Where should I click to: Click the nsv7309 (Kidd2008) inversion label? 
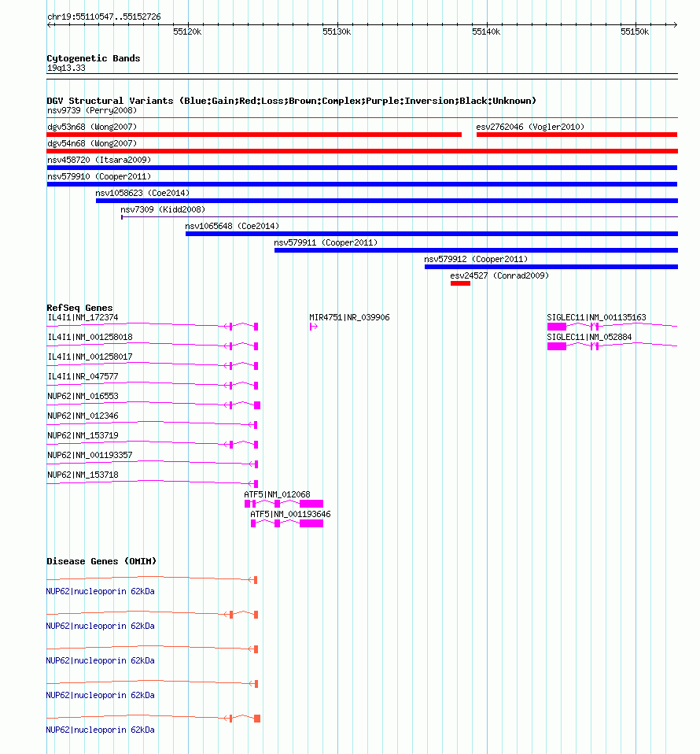click(x=162, y=209)
